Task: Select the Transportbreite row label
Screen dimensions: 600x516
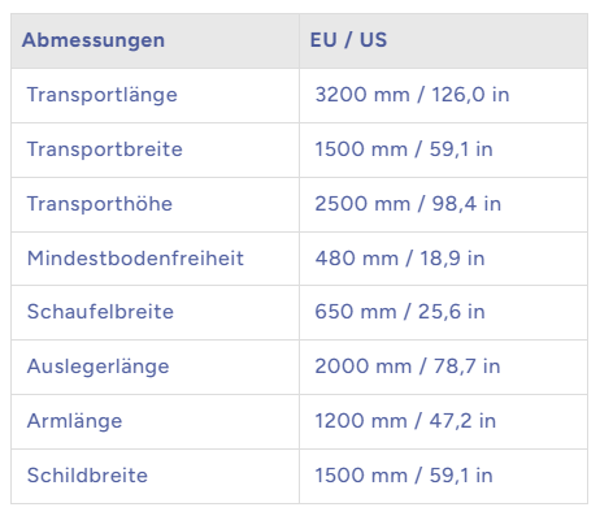Action: 104,150
